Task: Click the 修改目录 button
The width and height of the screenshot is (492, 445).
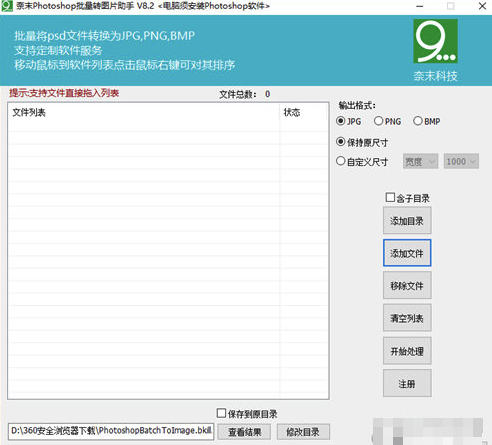Action: coord(303,432)
